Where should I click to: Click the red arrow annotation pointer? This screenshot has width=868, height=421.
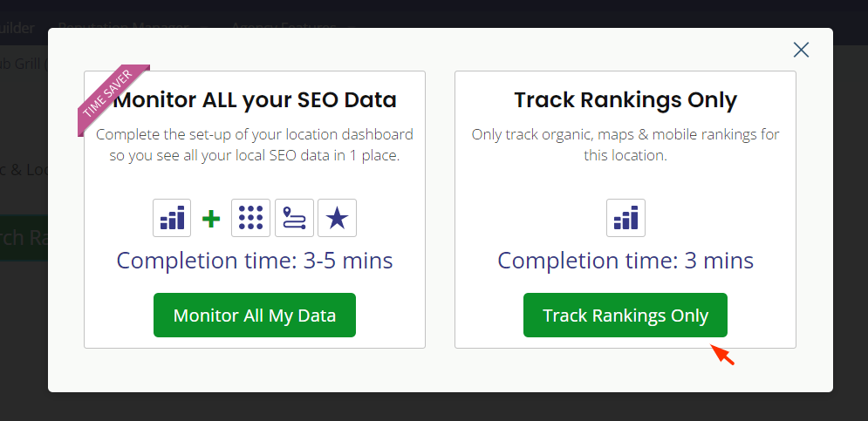[722, 355]
